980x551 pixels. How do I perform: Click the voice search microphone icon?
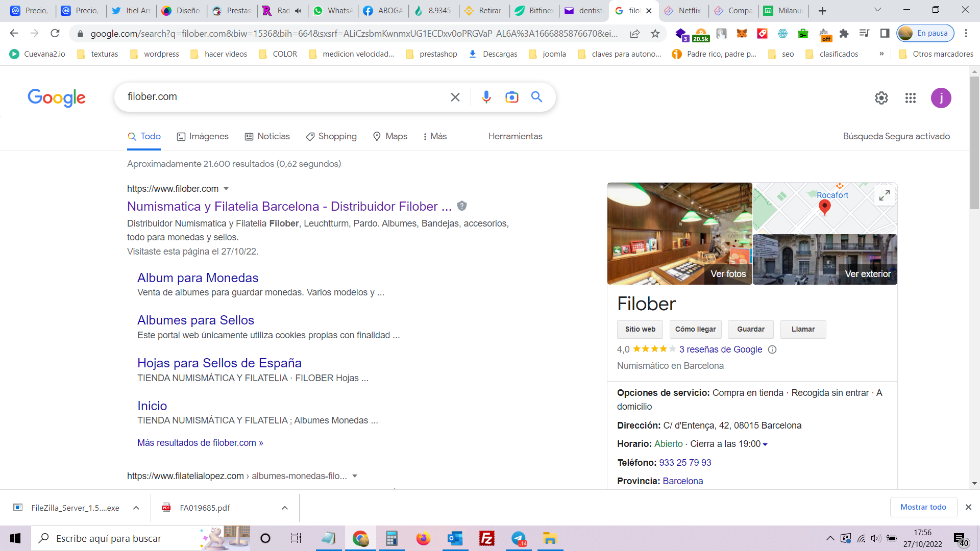click(486, 97)
